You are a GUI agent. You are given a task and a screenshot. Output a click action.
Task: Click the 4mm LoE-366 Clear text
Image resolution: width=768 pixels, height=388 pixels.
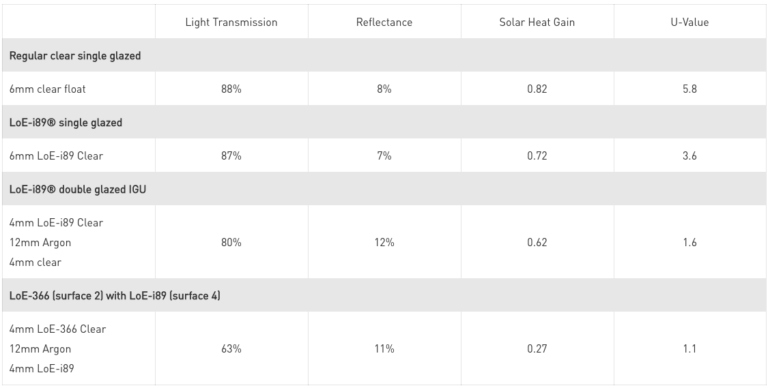(57, 329)
